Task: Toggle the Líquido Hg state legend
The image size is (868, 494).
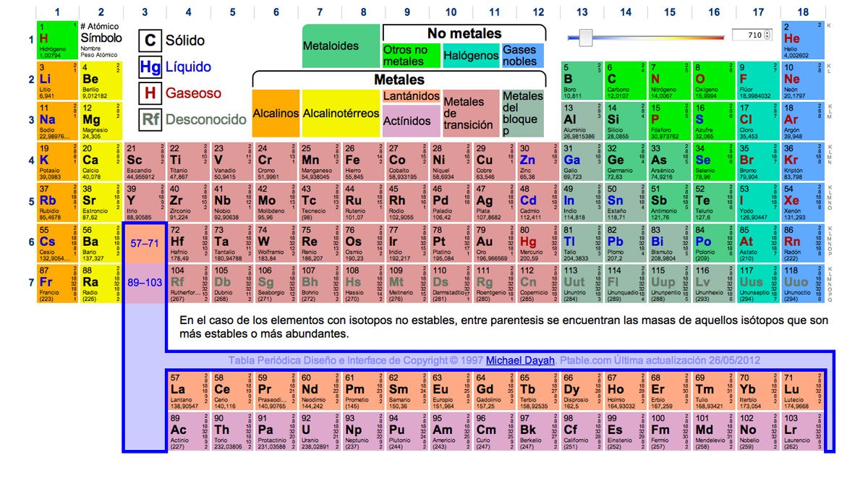Action: click(150, 67)
